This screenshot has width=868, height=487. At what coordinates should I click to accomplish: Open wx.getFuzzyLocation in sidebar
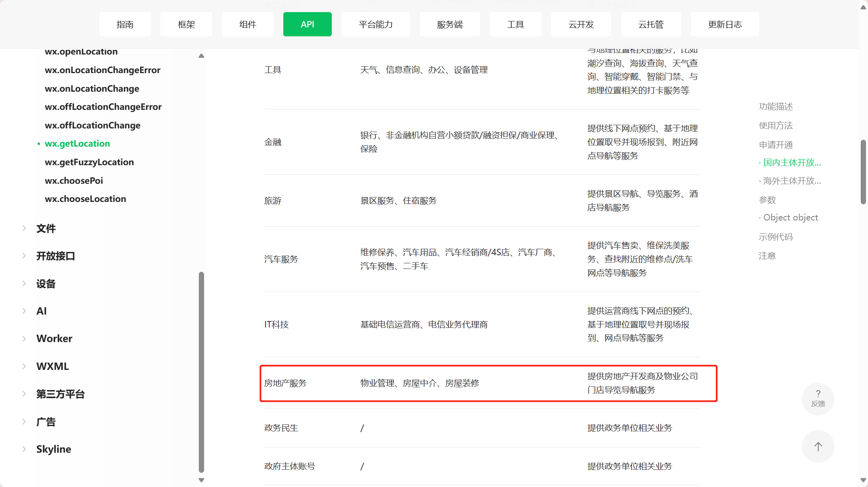(89, 162)
